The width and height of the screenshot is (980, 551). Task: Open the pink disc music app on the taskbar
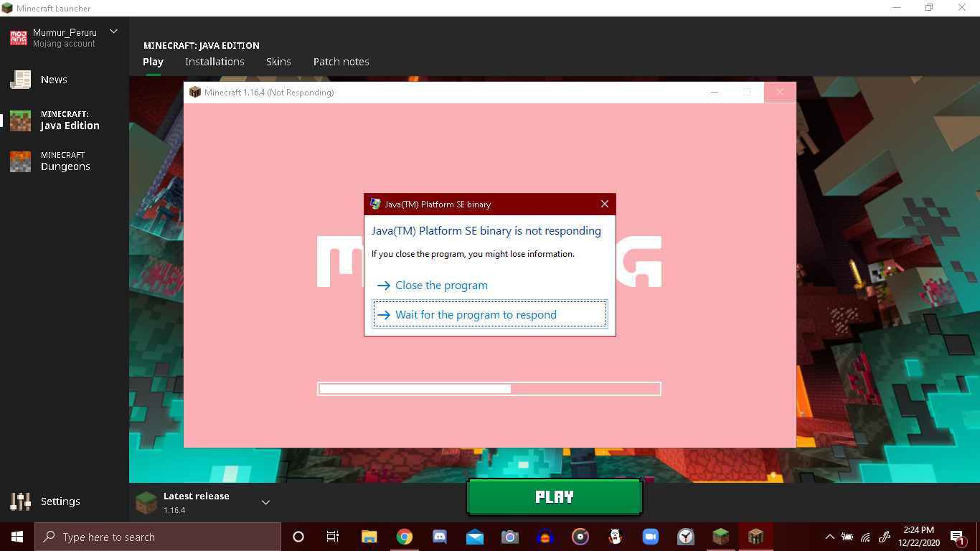(x=580, y=537)
